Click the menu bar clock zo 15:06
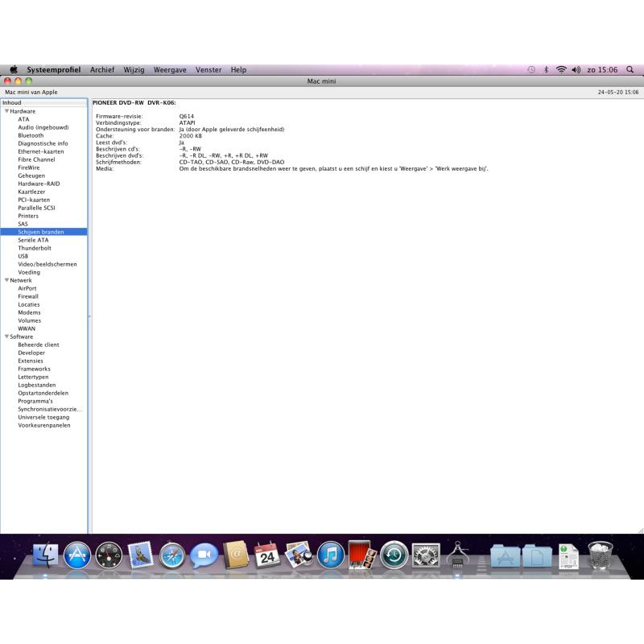 pos(602,70)
